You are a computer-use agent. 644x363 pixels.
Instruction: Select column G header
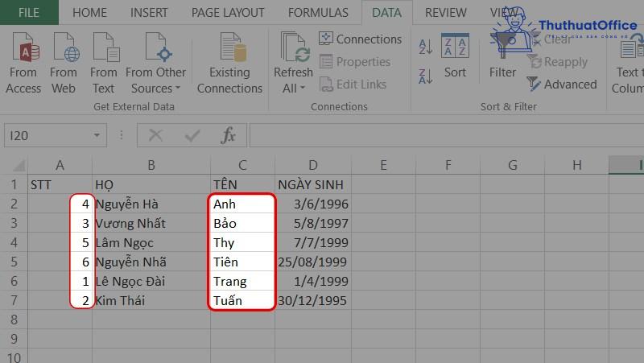click(x=513, y=165)
